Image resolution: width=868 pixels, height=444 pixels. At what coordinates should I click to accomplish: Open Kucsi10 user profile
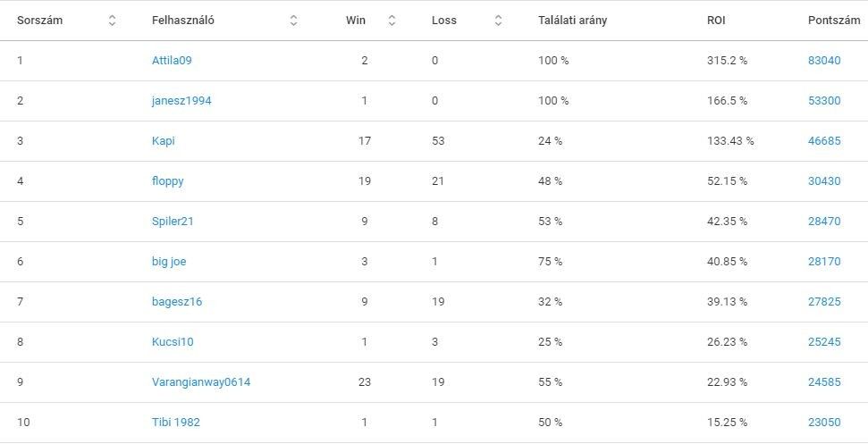pyautogui.click(x=173, y=342)
